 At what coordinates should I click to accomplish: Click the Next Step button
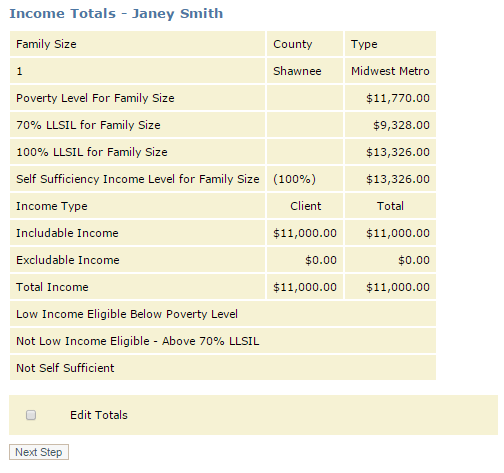pos(39,452)
